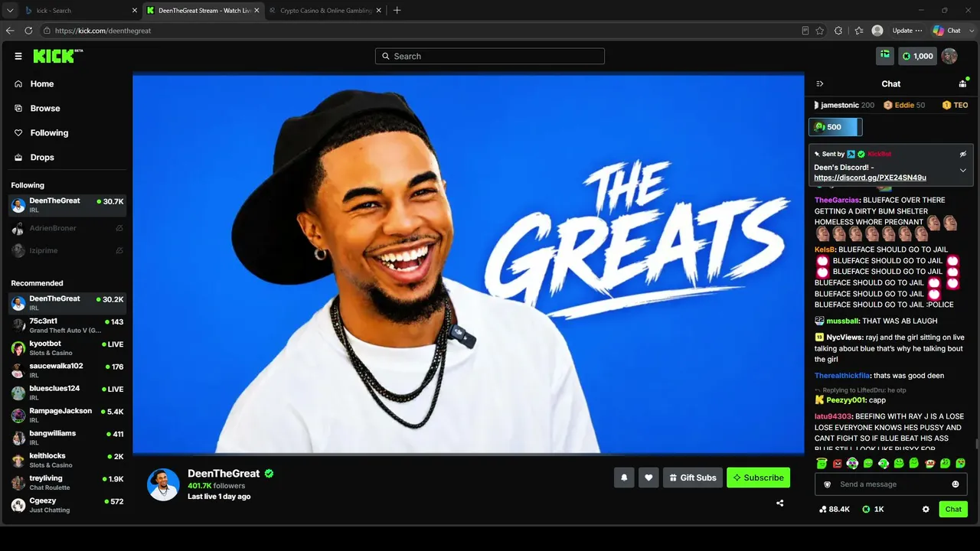The height and width of the screenshot is (551, 980).
Task: Open the rewards chest icon in Kick header
Action: coord(885,56)
